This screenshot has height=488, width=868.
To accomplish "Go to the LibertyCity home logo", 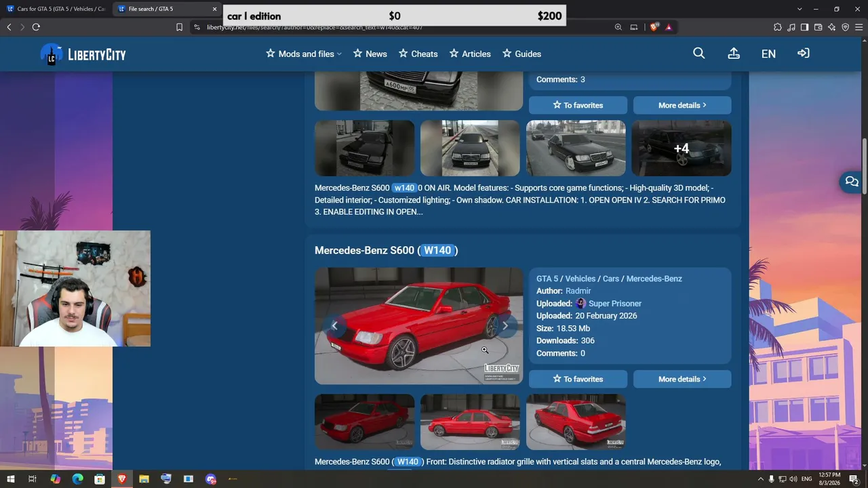I will point(83,54).
